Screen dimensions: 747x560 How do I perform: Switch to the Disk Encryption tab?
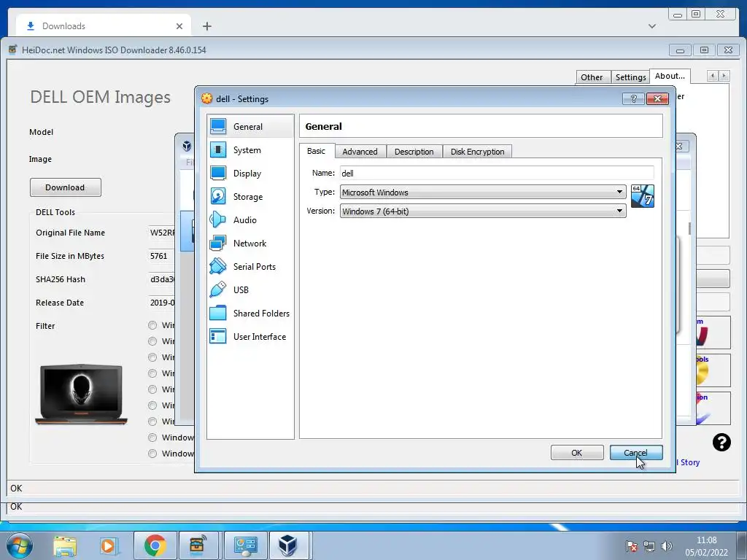tap(477, 152)
